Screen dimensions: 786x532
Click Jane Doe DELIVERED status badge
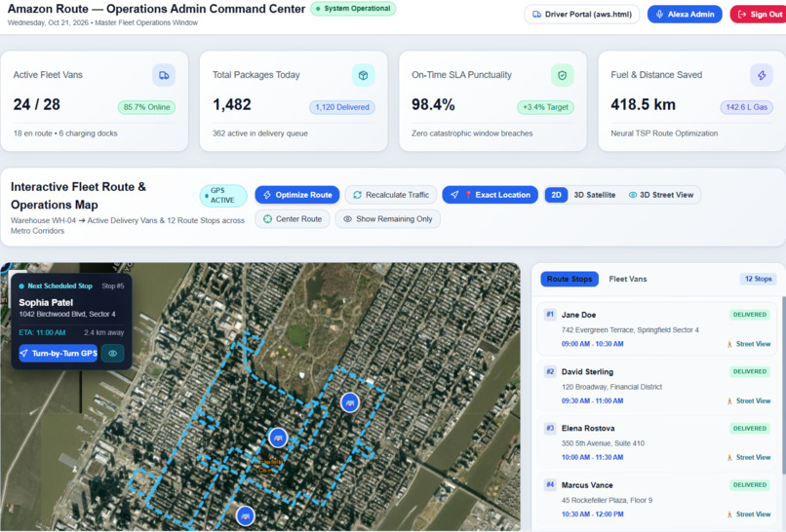click(750, 315)
